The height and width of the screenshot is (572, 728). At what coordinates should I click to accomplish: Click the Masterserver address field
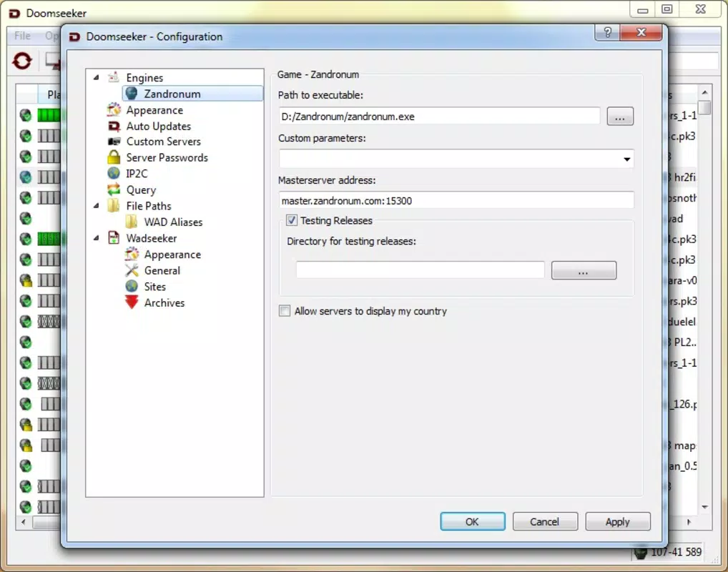point(456,201)
